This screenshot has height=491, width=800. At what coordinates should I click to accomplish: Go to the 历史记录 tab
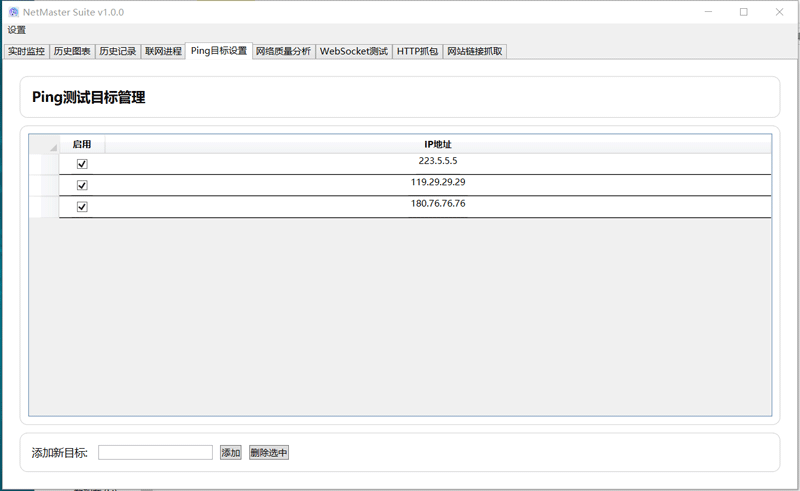pyautogui.click(x=118, y=51)
